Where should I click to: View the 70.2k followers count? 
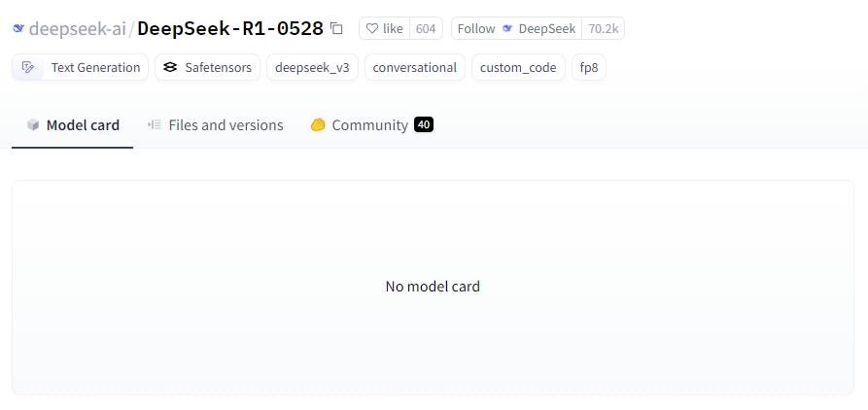coord(604,28)
